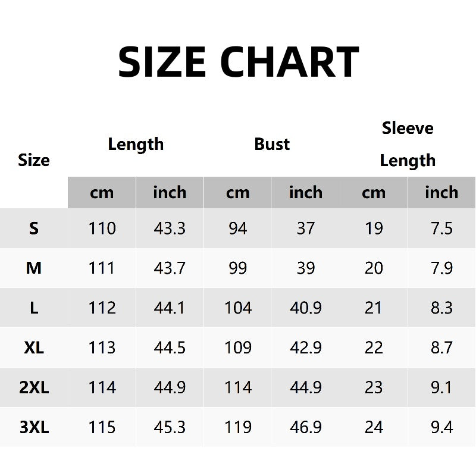Select the 2XL size row label
This screenshot has height=476, width=476.
pos(34,387)
